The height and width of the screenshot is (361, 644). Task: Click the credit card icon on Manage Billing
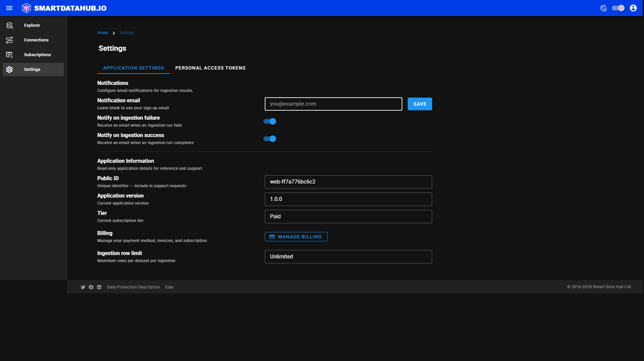272,237
